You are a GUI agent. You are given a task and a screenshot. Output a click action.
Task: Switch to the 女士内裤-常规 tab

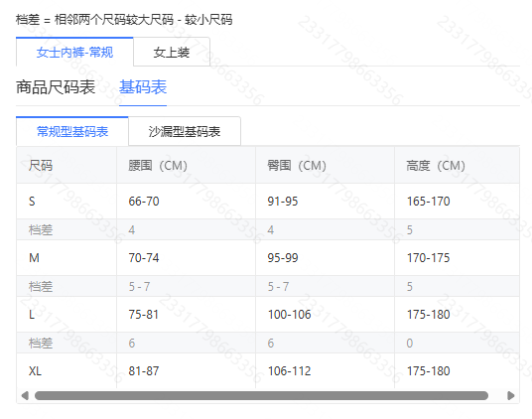[74, 53]
